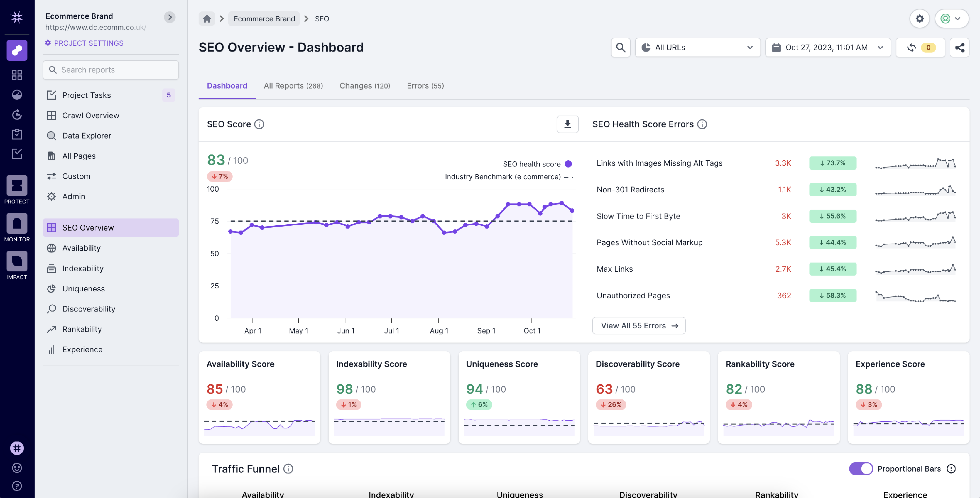
Task: Open Uniqueness in sidebar
Action: (x=111, y=289)
